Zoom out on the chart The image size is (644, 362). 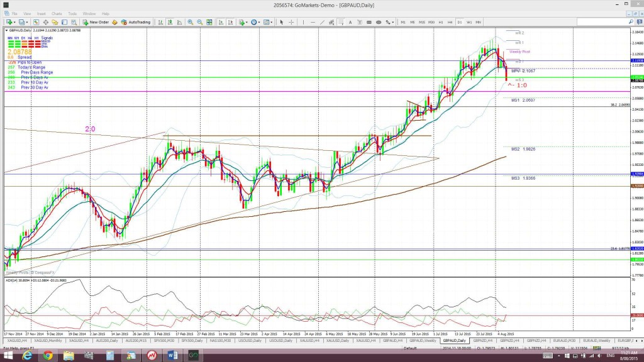pyautogui.click(x=199, y=22)
